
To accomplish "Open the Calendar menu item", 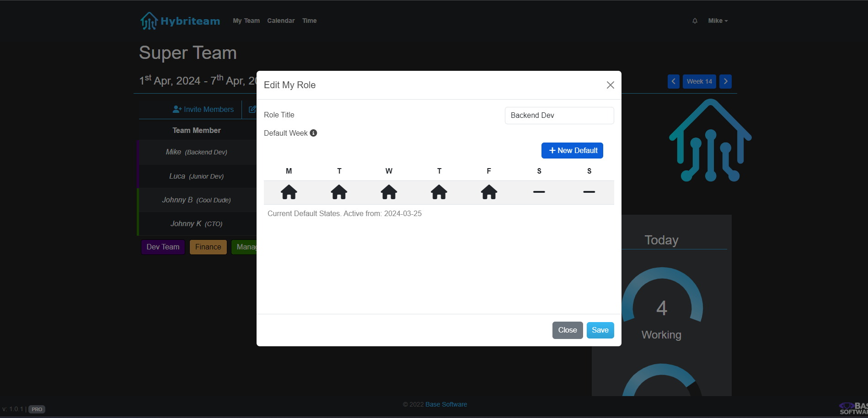I will (x=281, y=21).
